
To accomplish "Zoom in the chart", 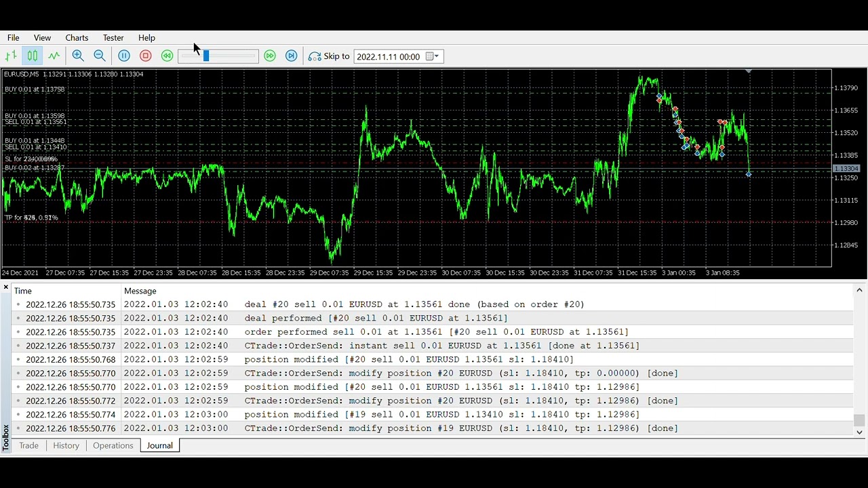I will click(x=78, y=56).
